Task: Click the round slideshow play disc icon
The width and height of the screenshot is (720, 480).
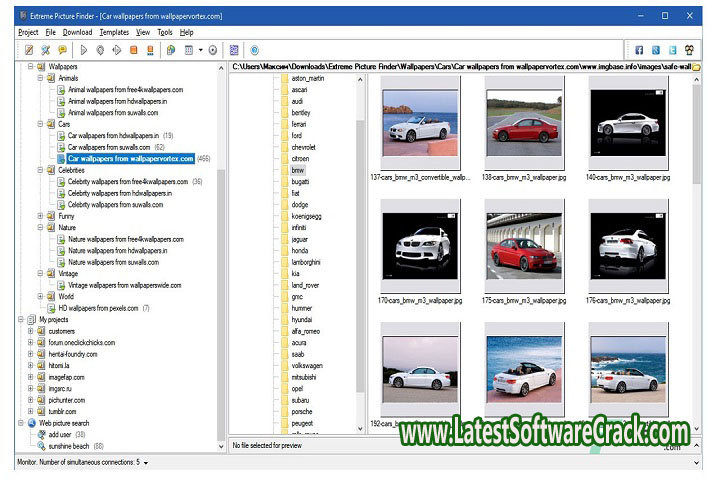Action: [213, 50]
